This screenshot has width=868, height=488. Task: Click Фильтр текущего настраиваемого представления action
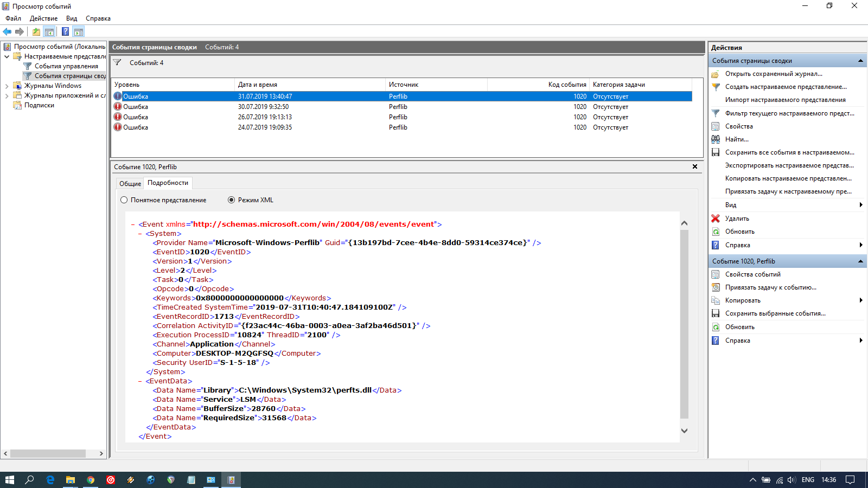pos(790,113)
